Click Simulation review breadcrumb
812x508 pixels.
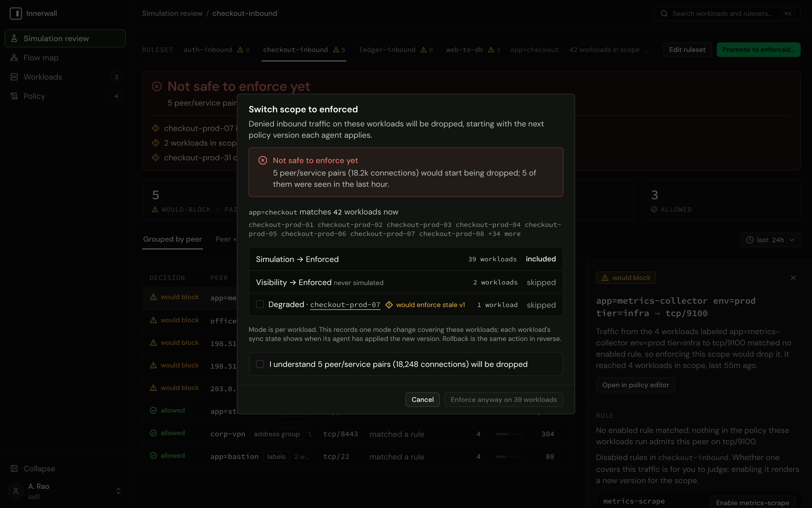(172, 14)
